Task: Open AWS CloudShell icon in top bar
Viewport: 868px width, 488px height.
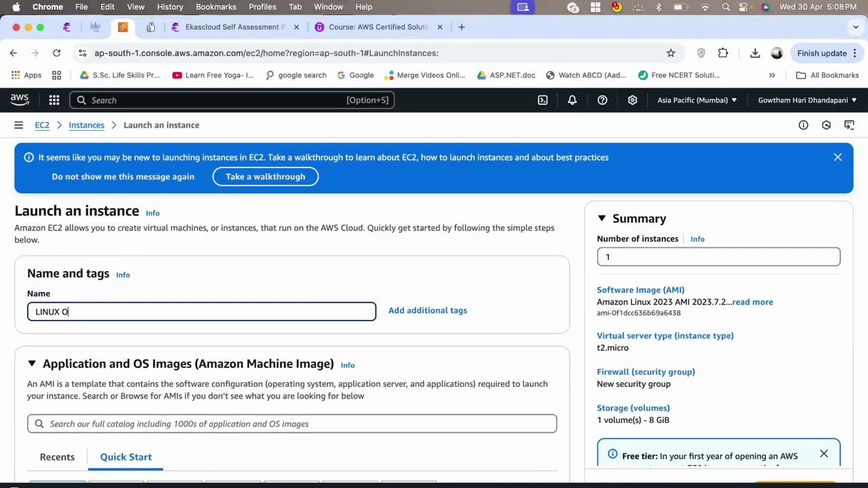Action: pos(542,100)
